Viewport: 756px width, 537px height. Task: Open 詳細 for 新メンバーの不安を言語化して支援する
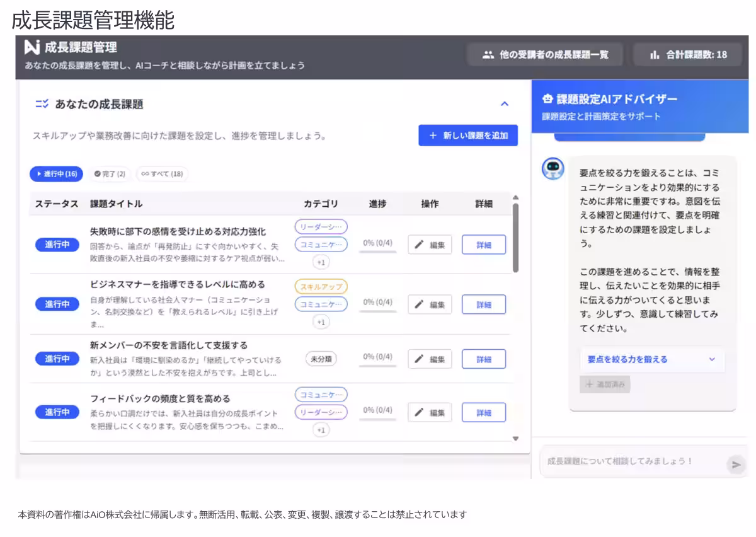(484, 359)
